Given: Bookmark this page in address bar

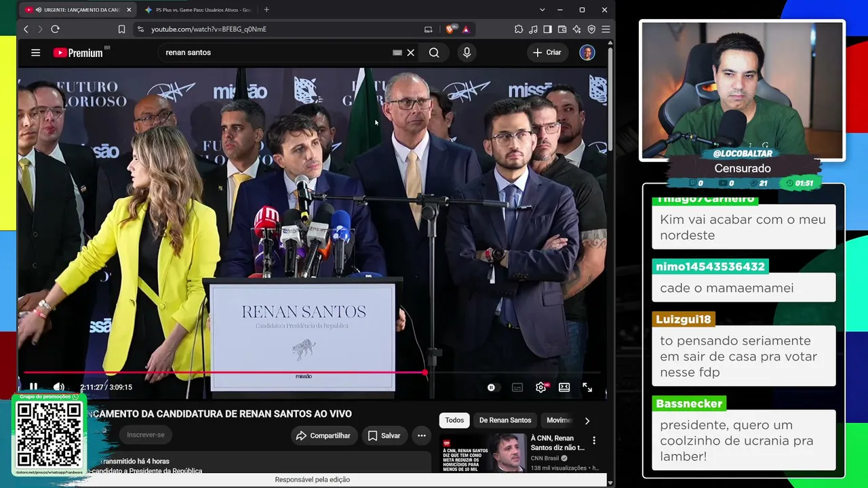Looking at the screenshot, I should pyautogui.click(x=121, y=29).
